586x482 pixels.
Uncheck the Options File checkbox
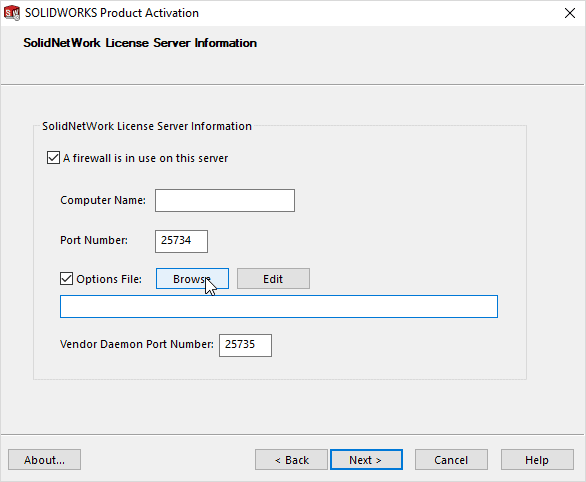[67, 279]
